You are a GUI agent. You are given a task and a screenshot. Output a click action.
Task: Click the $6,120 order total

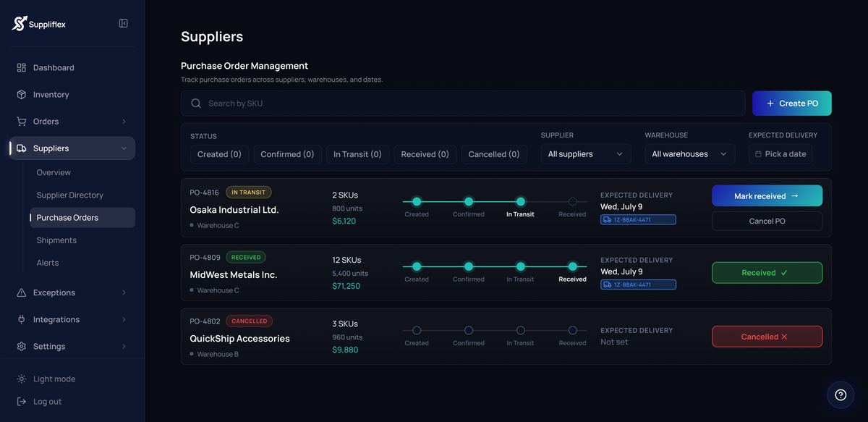[x=344, y=221]
